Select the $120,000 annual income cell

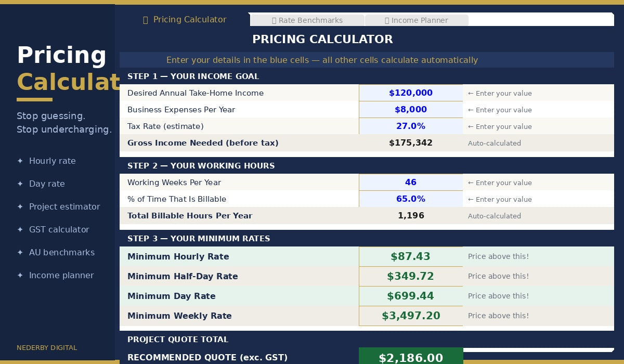(x=411, y=93)
